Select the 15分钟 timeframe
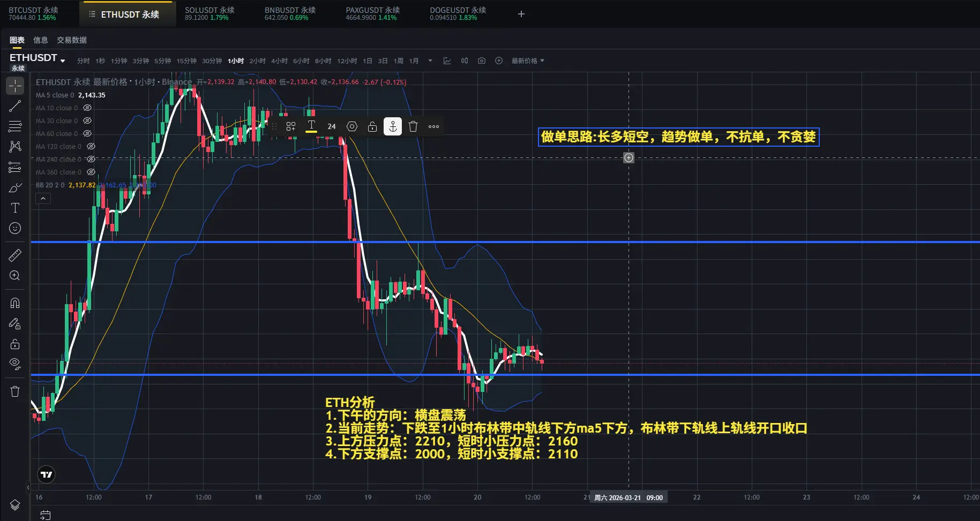This screenshot has width=980, height=521. pyautogui.click(x=186, y=61)
